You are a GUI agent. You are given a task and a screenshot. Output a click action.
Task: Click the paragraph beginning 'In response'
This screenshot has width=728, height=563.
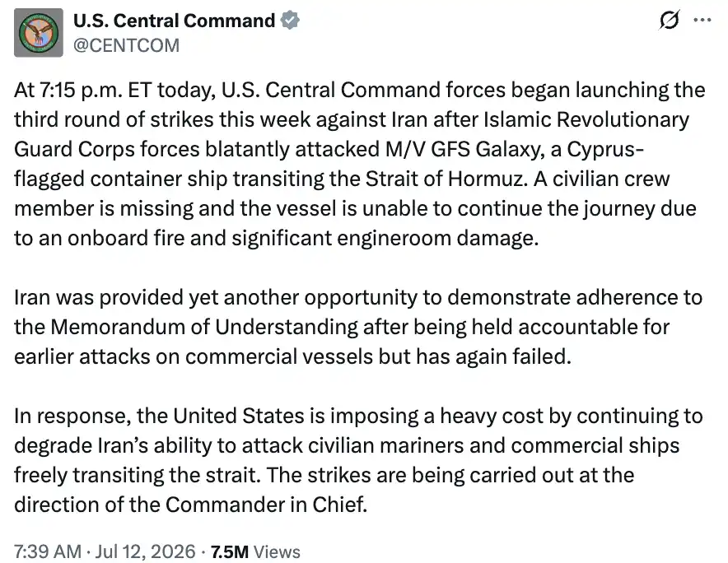click(358, 460)
